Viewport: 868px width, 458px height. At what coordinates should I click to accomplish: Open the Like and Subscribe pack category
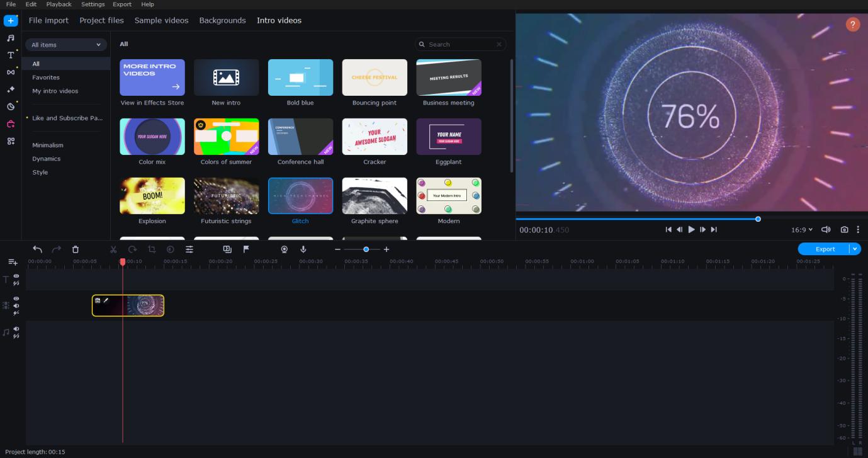point(67,118)
